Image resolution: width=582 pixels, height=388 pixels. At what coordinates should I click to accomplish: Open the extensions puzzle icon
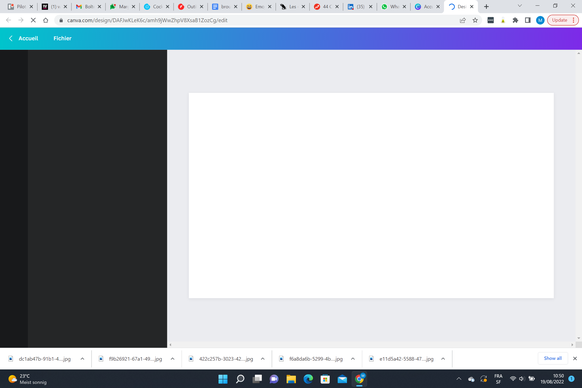(x=515, y=20)
